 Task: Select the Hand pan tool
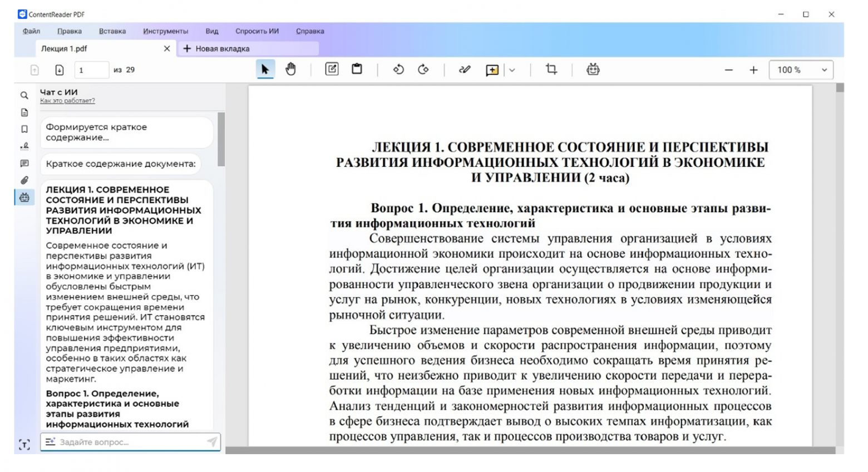pyautogui.click(x=291, y=68)
